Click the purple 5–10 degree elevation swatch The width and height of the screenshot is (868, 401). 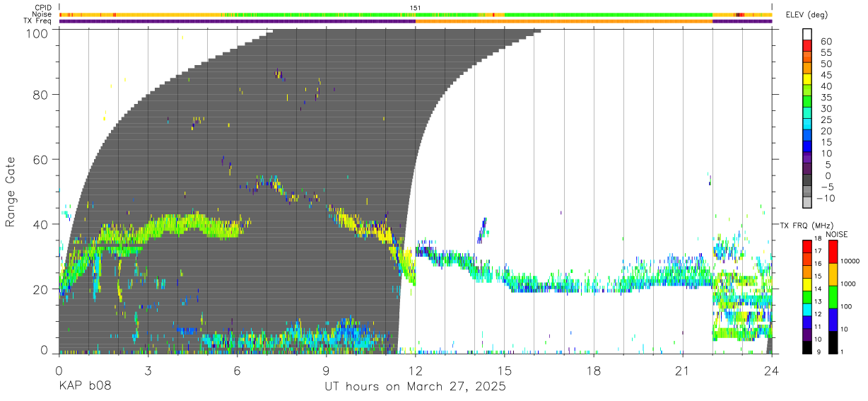point(807,158)
